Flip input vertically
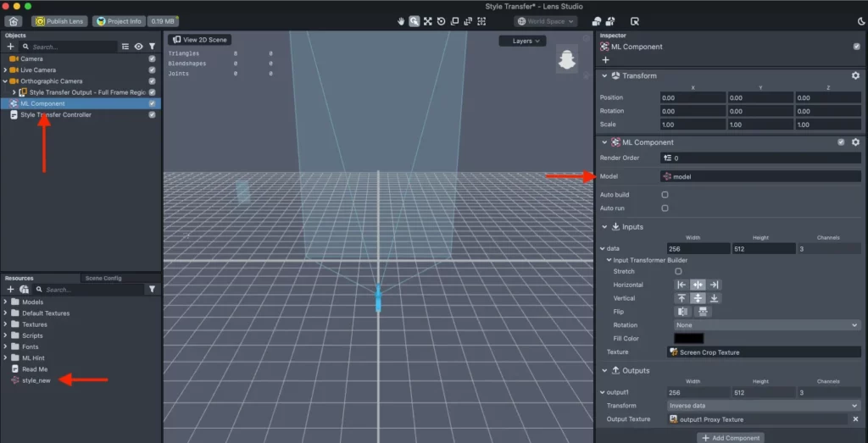Viewport: 868px width, 443px height. pyautogui.click(x=703, y=312)
